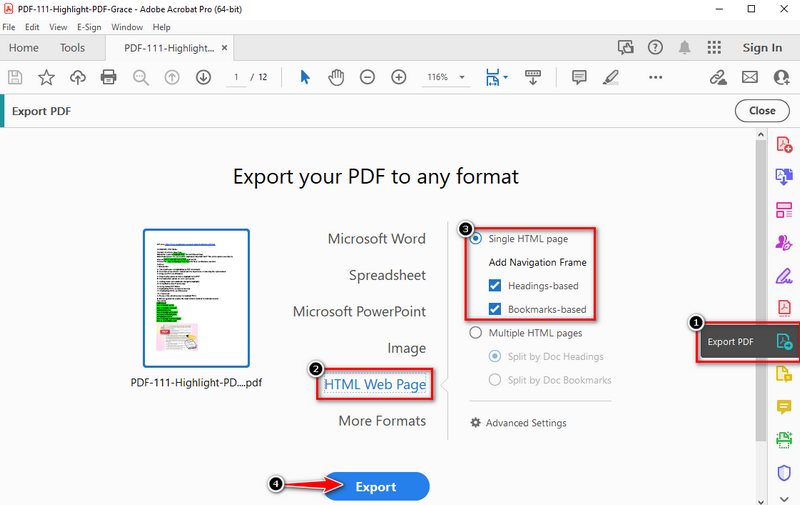
Task: Bookmark file with the star icon
Action: 46,77
